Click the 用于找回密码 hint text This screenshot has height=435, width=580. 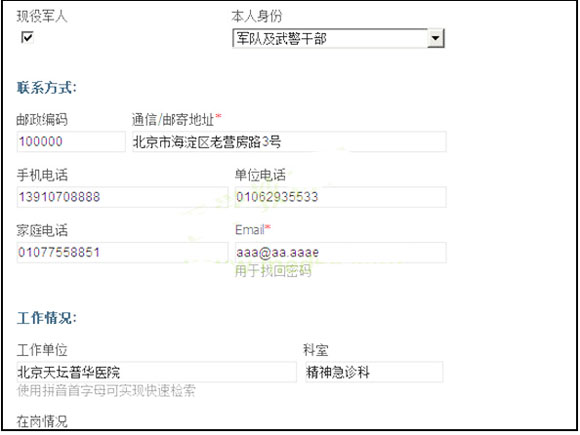273,271
